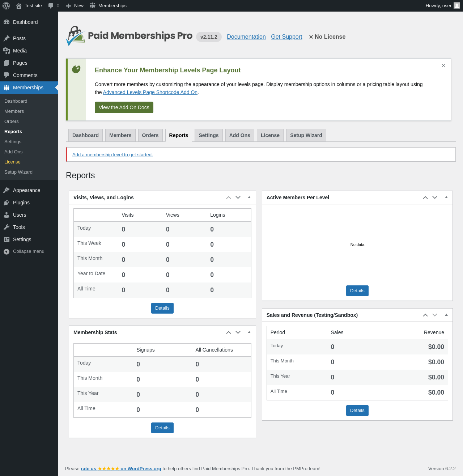Click the Memberships group icon in sidebar
Viewport: 463px width, 476px height.
tap(7, 88)
